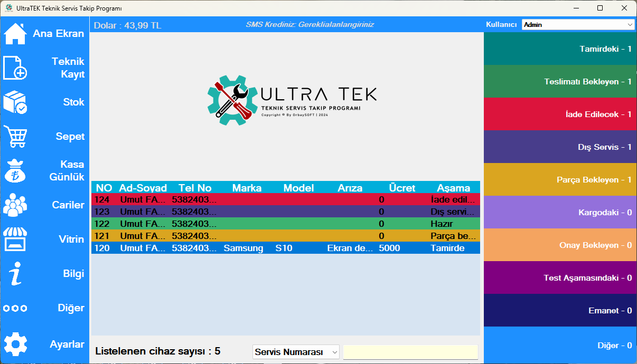Filter by Tamirdeki - 1 status
The image size is (637, 364).
560,49
